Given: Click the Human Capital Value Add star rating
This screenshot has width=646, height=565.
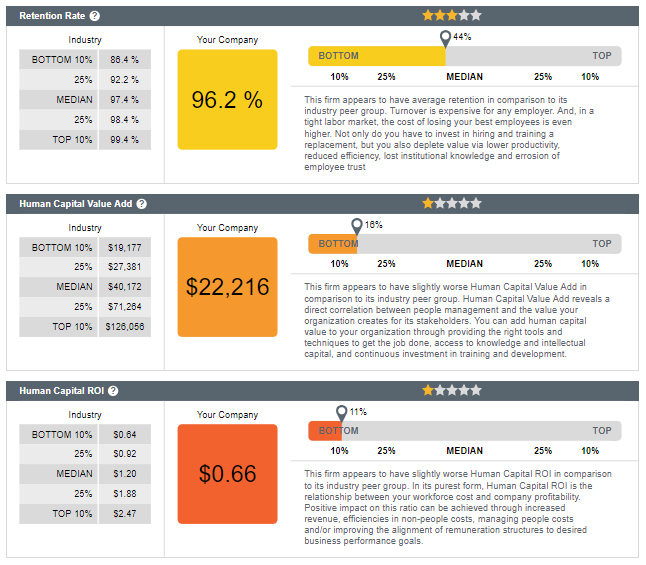Looking at the screenshot, I should 452,203.
